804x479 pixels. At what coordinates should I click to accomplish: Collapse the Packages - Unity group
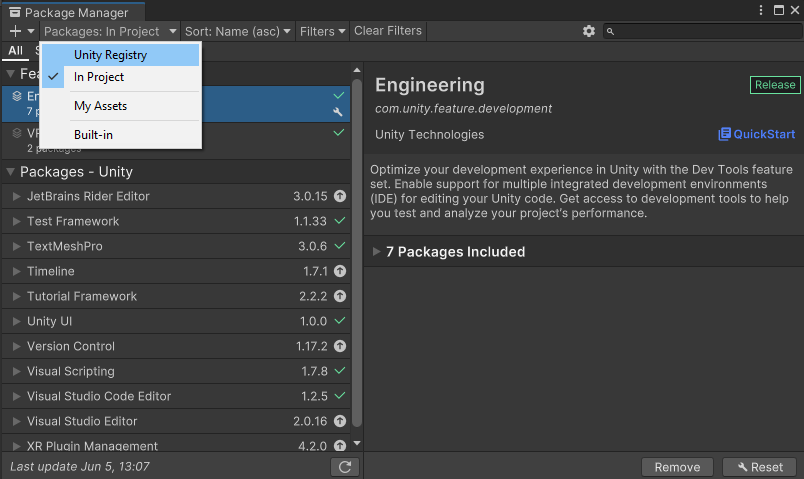pos(10,172)
